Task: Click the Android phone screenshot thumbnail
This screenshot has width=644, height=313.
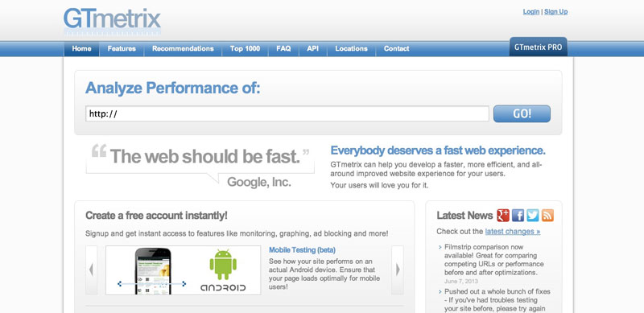Action: tap(153, 270)
